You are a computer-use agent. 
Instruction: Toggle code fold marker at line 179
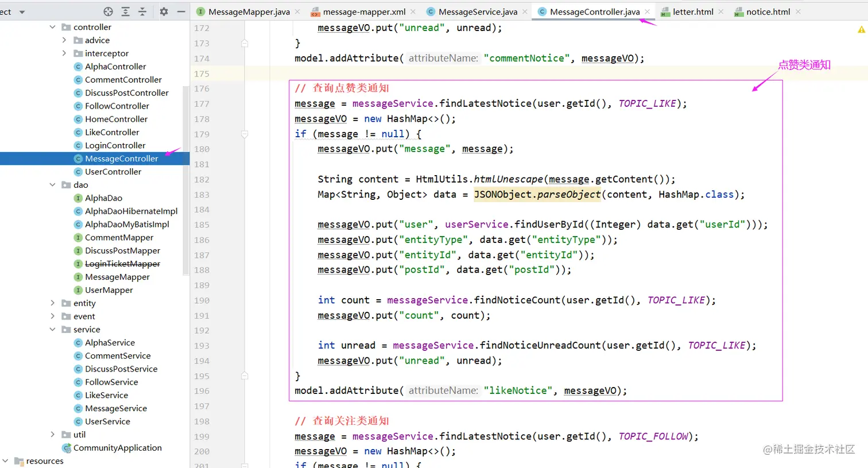245,134
